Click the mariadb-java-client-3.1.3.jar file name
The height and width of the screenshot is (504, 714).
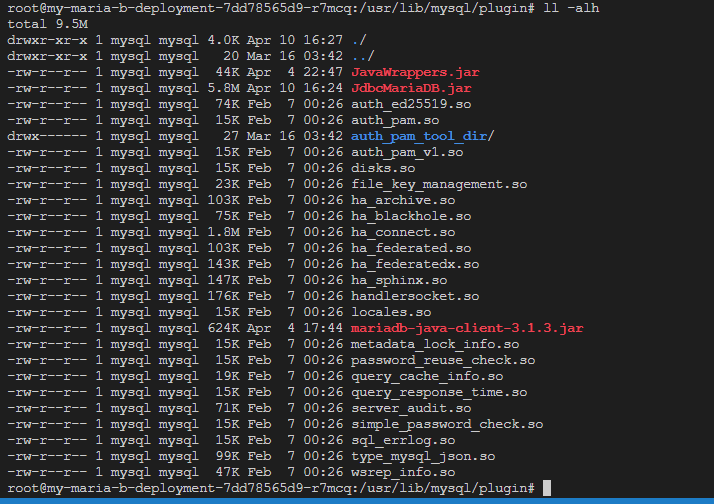point(467,328)
